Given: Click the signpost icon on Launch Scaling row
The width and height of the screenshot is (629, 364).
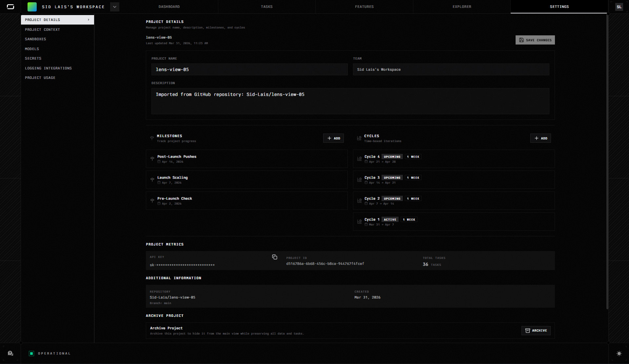Looking at the screenshot, I should [152, 180].
